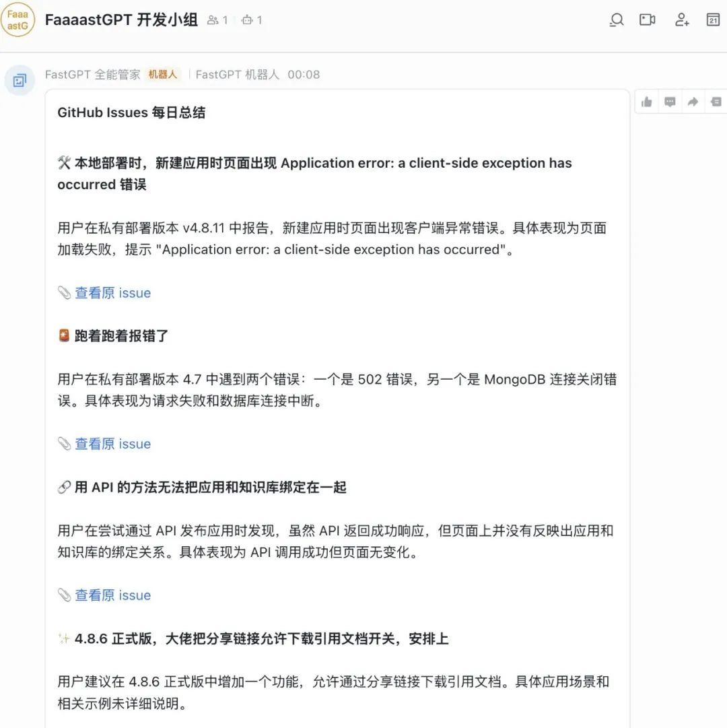The image size is (727, 728).
Task: Open the search icon in the chat header
Action: pos(616,20)
